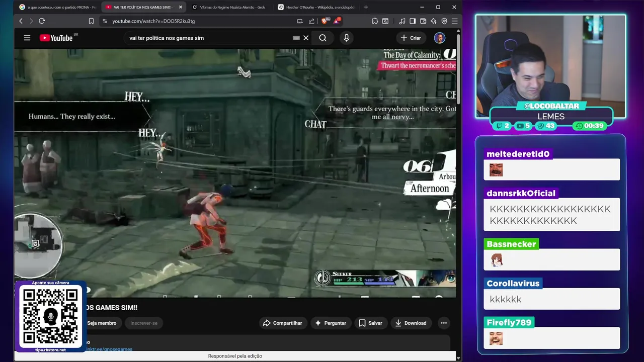Click the emote in meltederetid0's message
Image resolution: width=644 pixels, height=362 pixels.
[x=496, y=170]
